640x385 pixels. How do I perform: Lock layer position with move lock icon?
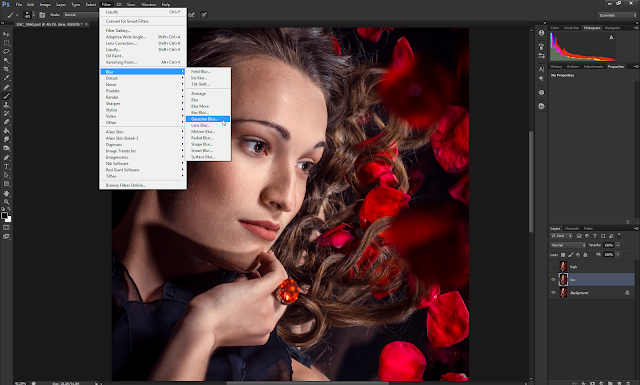tap(578, 255)
